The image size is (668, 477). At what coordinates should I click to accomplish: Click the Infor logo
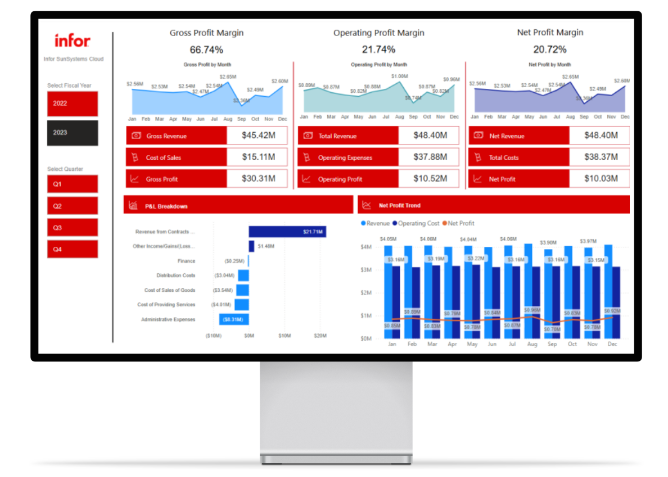[x=72, y=42]
